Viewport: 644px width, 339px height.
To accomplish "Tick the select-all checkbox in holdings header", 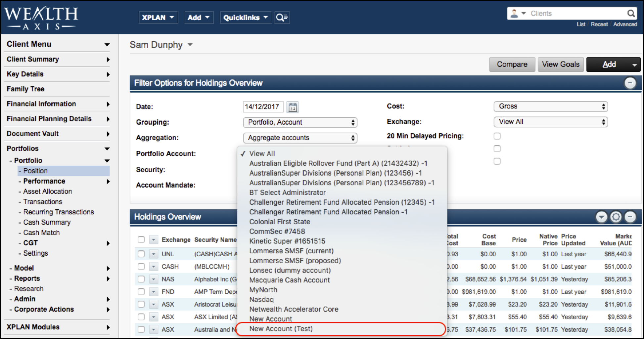I will (x=141, y=239).
